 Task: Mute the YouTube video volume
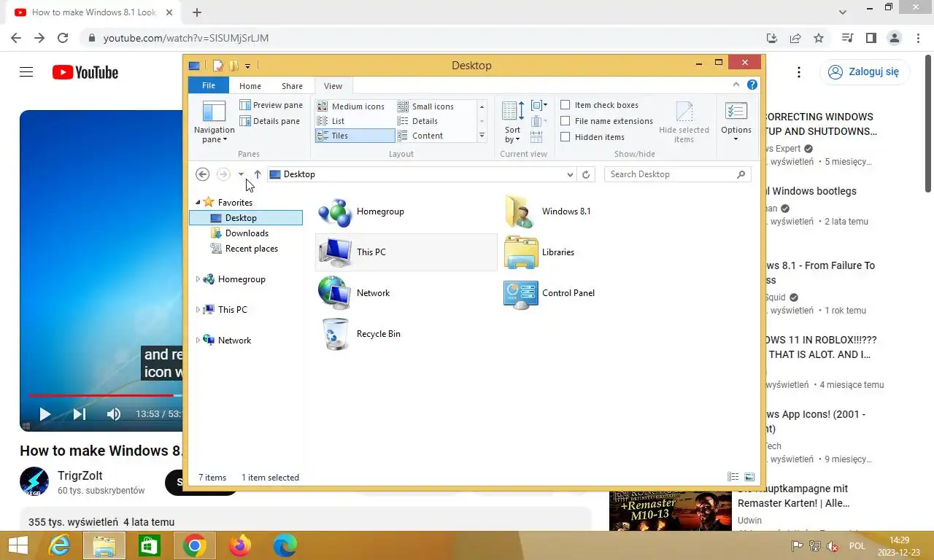[x=114, y=414]
